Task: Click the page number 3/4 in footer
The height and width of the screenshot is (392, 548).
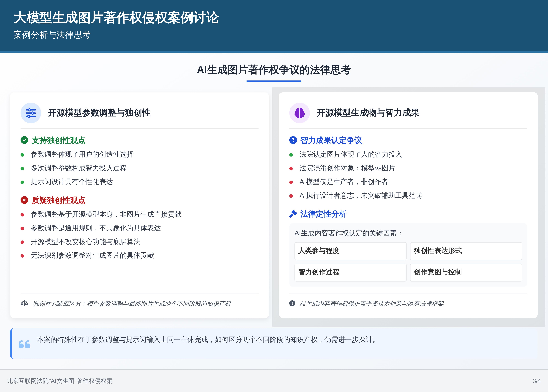Action: pos(536,381)
